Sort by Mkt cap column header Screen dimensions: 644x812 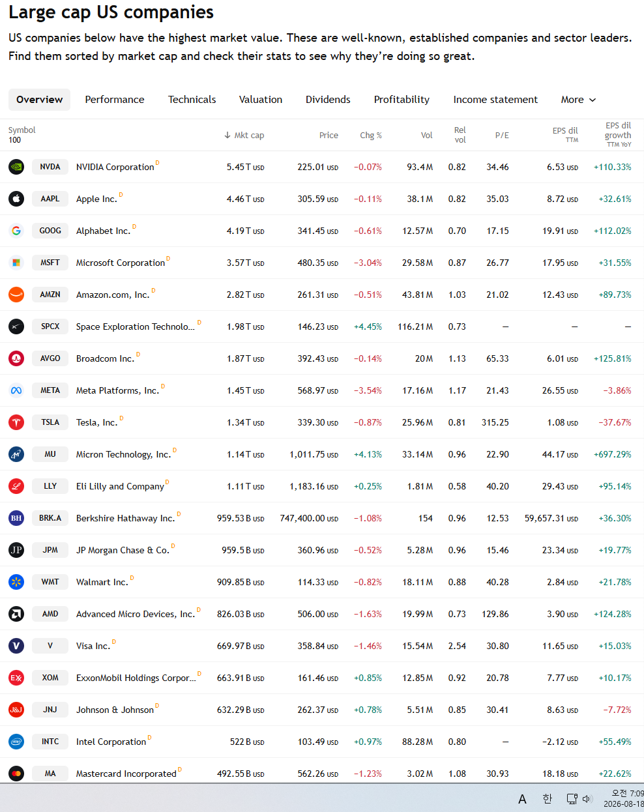pyautogui.click(x=244, y=136)
